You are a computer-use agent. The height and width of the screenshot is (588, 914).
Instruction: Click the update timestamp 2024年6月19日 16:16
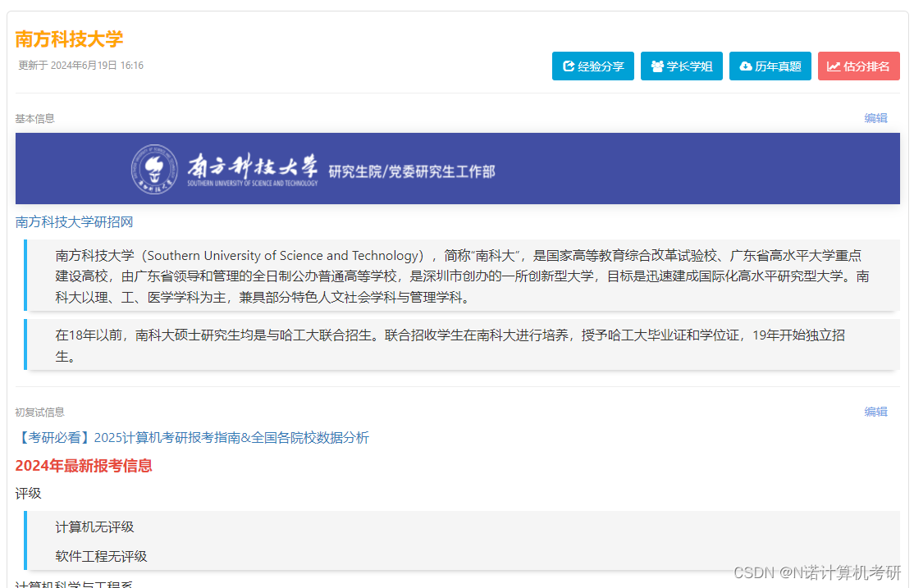click(80, 66)
